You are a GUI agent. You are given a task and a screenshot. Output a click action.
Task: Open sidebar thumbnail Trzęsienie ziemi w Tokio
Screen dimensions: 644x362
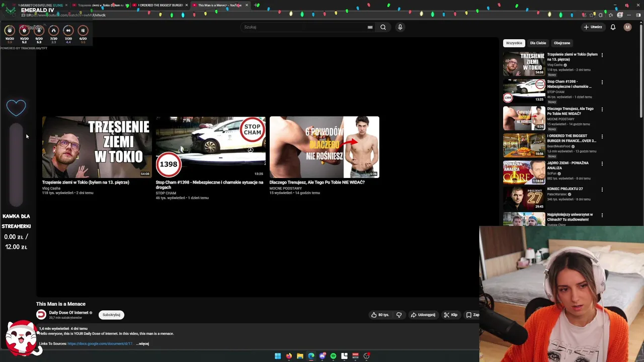524,63
